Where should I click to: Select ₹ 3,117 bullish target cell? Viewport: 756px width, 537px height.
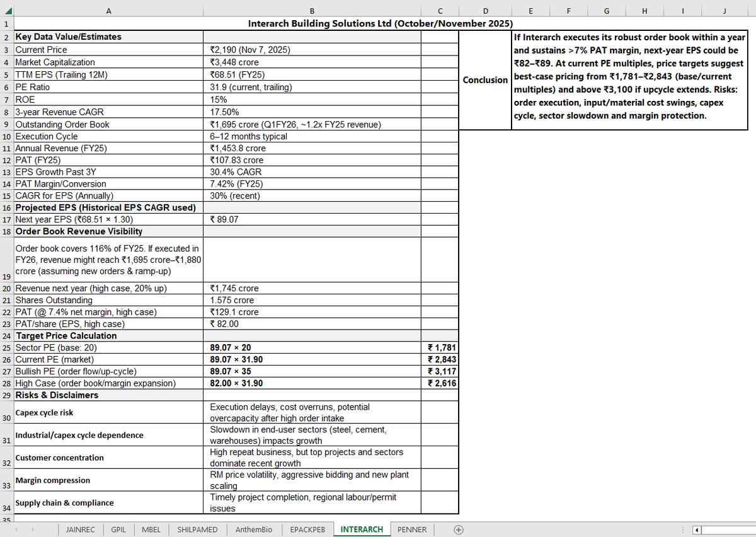point(439,371)
